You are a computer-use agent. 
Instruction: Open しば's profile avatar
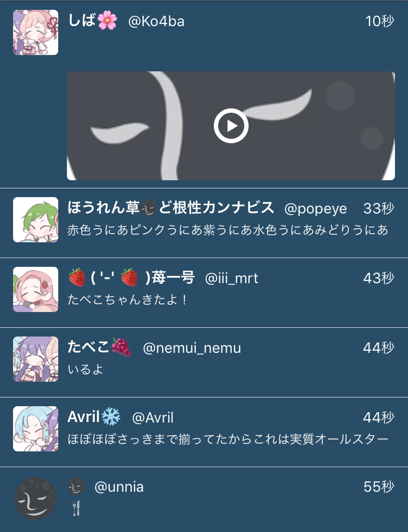pos(35,32)
